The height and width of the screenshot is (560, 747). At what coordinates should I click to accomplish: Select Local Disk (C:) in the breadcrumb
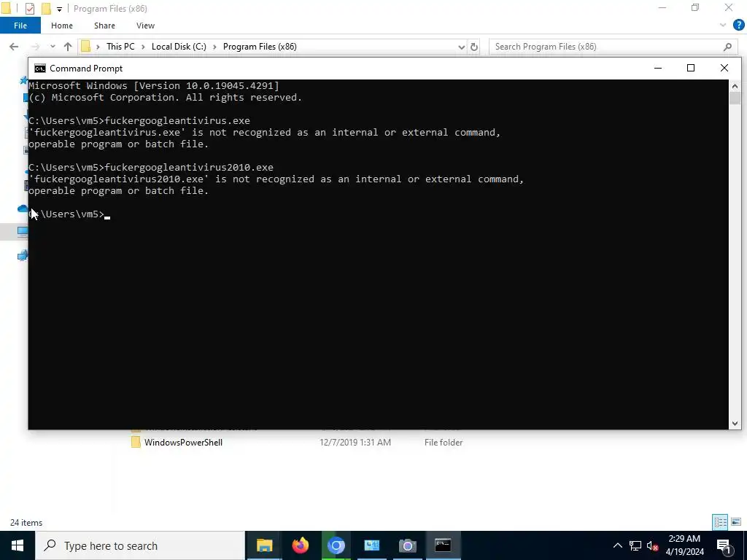(x=179, y=47)
